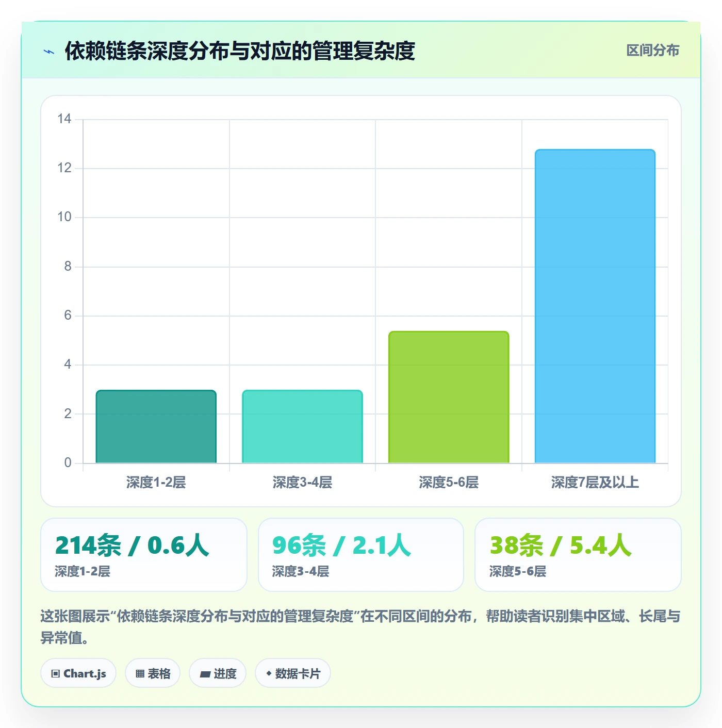Click the 深度1-2层 x-axis label

pos(156,483)
